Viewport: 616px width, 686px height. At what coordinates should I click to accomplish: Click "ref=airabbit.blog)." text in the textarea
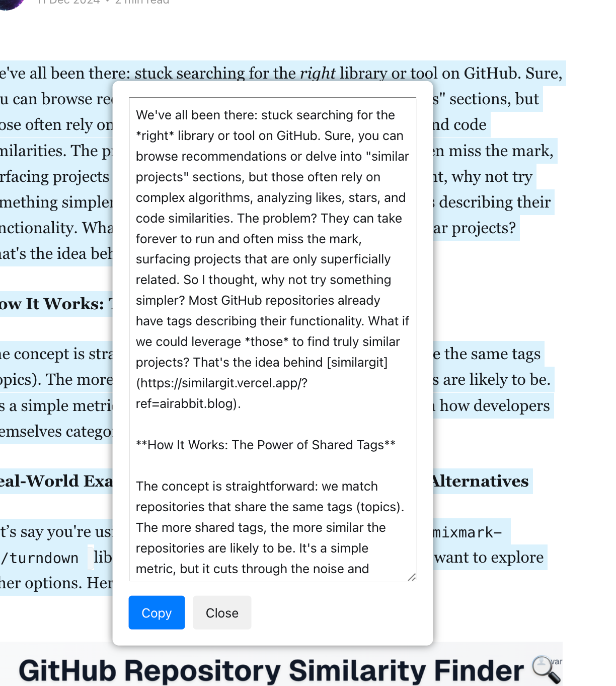188,403
